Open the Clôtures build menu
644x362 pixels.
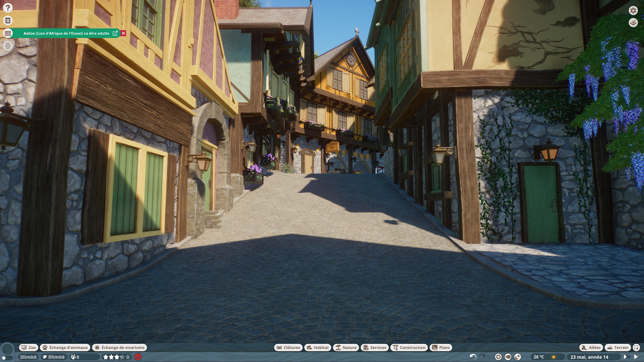288,347
